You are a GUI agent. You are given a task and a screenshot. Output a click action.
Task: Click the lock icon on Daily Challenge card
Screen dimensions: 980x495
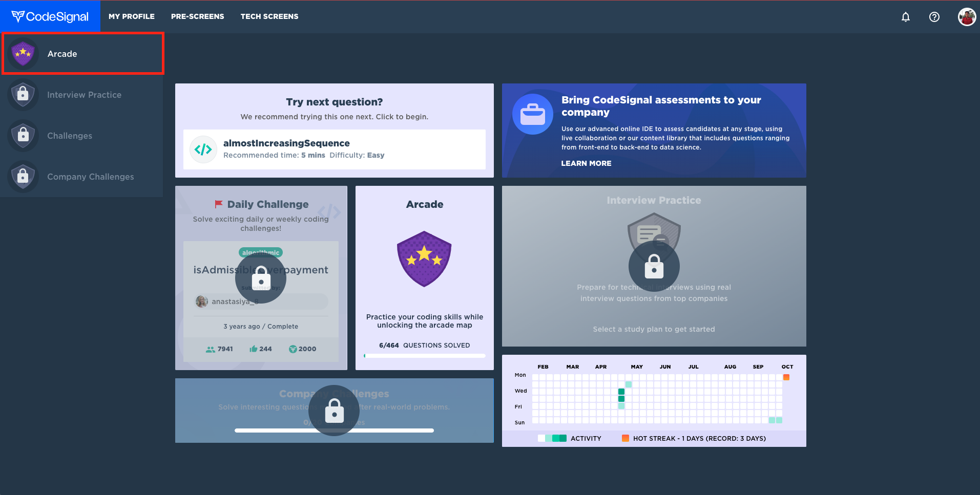point(261,278)
